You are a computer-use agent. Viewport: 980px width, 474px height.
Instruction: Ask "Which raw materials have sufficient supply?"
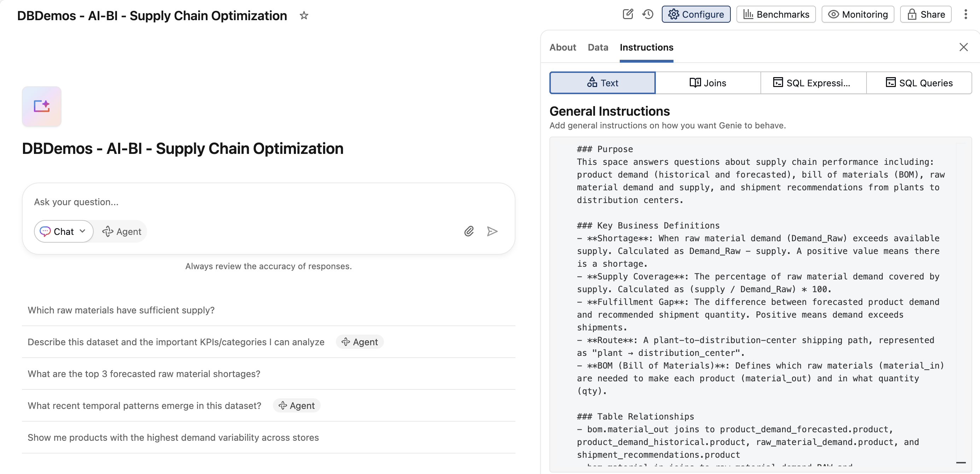[121, 310]
